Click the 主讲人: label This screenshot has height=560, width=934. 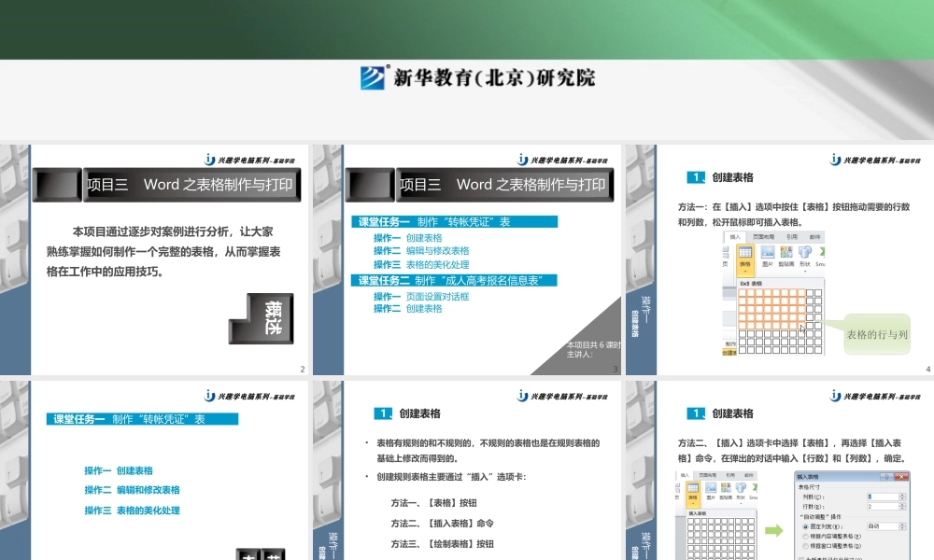(580, 354)
